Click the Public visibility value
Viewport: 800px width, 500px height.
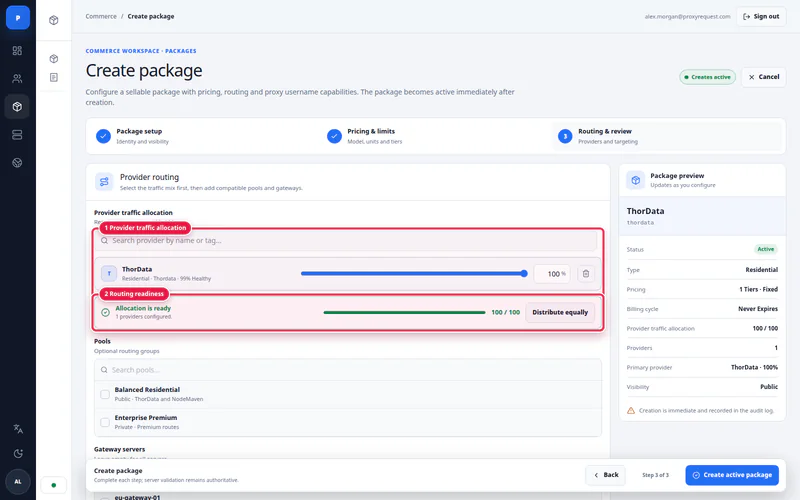[x=769, y=387]
